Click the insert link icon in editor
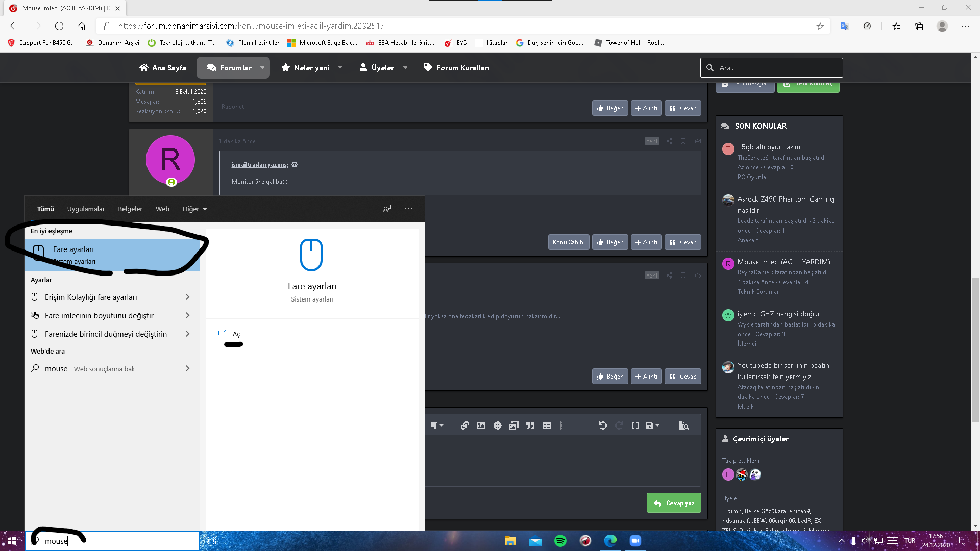The width and height of the screenshot is (980, 551). point(464,425)
